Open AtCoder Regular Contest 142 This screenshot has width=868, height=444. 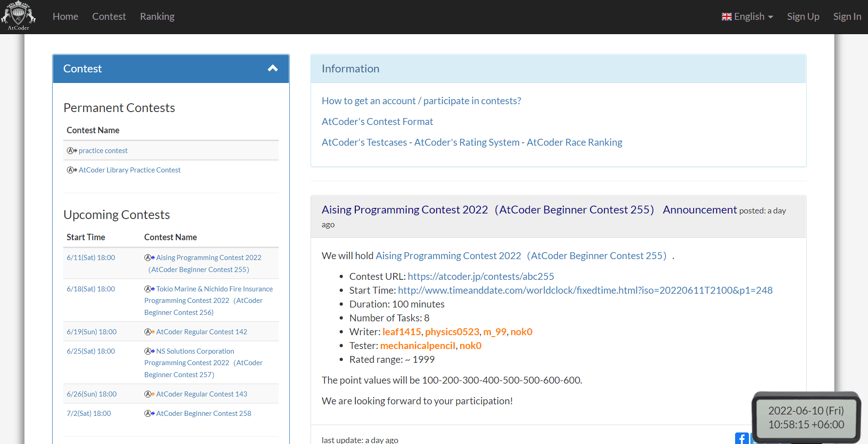202,332
